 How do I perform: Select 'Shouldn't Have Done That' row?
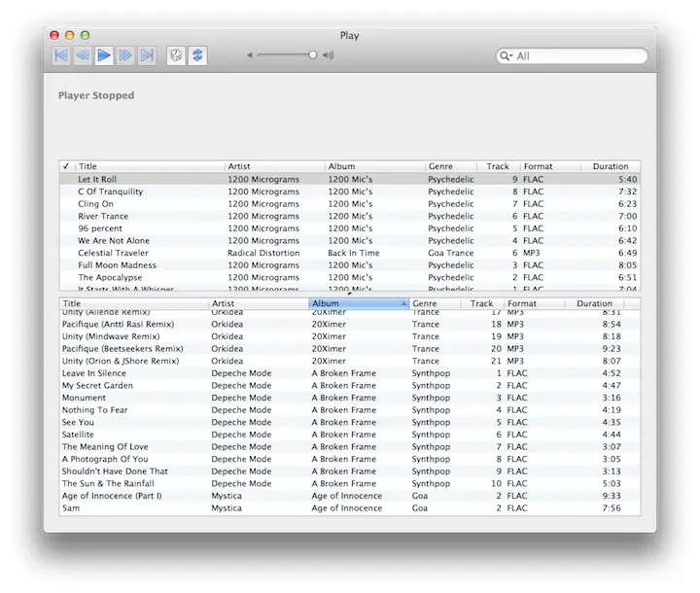350,471
